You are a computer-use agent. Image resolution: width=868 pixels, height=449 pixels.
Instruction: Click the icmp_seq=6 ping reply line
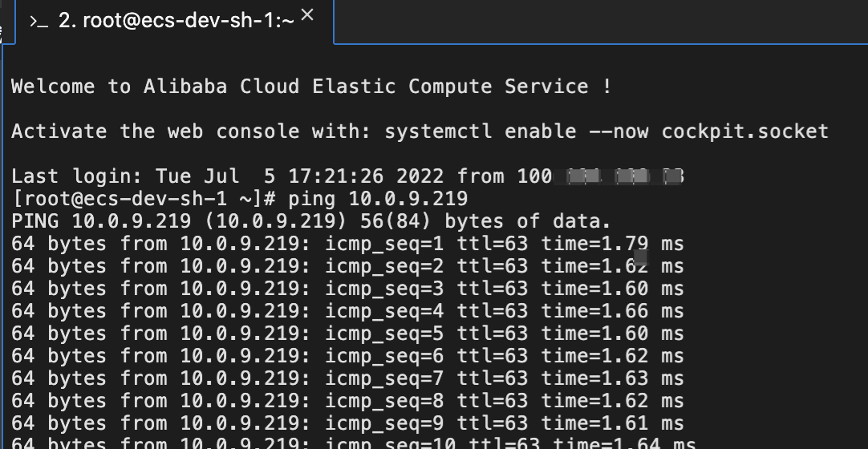click(347, 356)
